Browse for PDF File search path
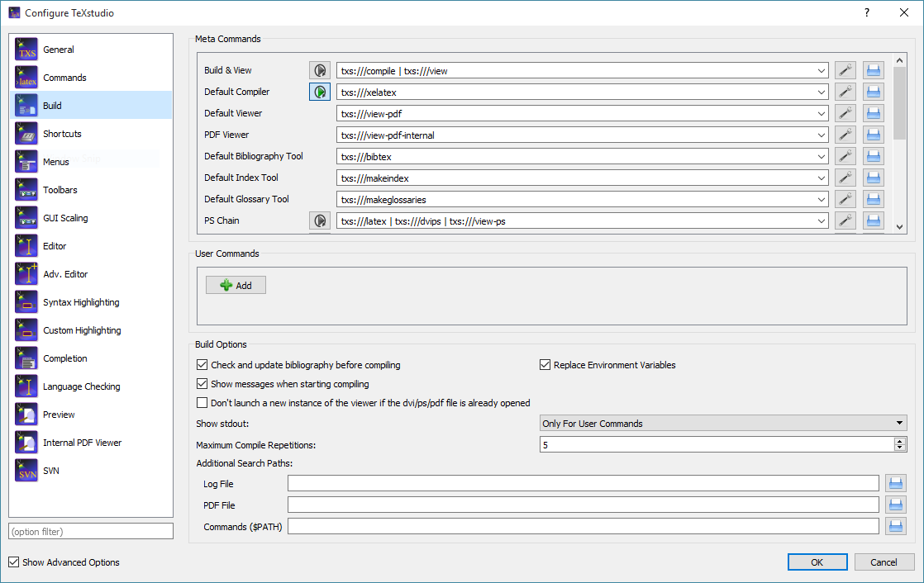 point(896,505)
